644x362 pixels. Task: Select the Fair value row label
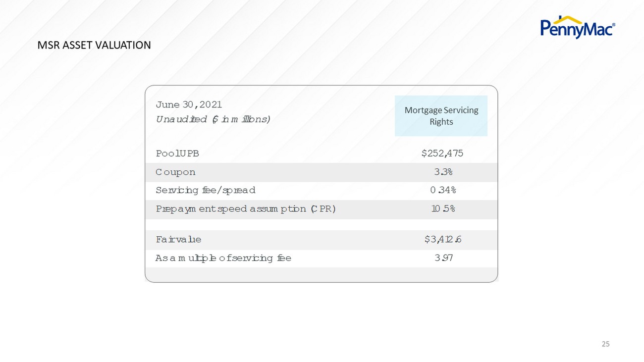tap(178, 240)
